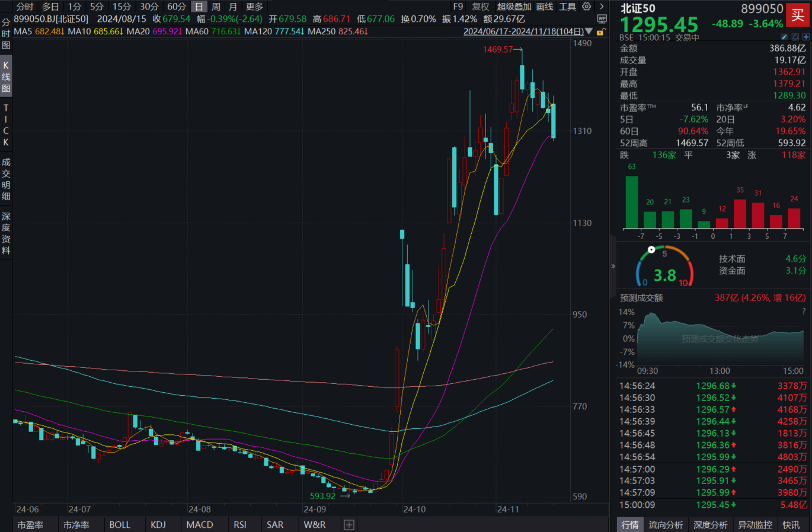Show the W&R indicator
This screenshot has height=532, width=812.
[x=315, y=525]
